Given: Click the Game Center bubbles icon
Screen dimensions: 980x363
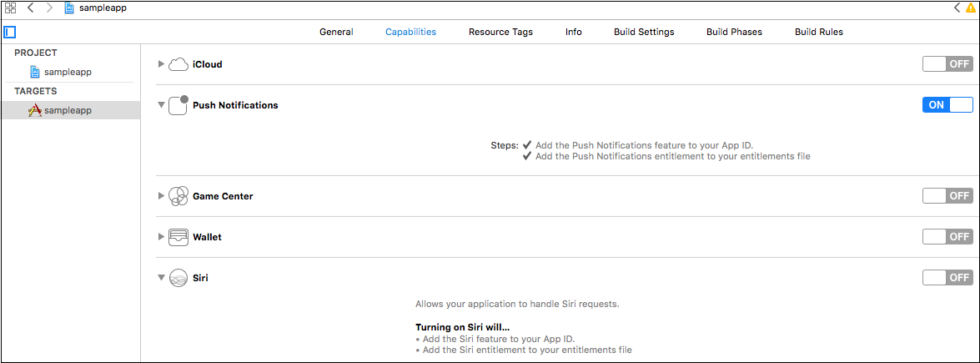Looking at the screenshot, I should coord(178,196).
